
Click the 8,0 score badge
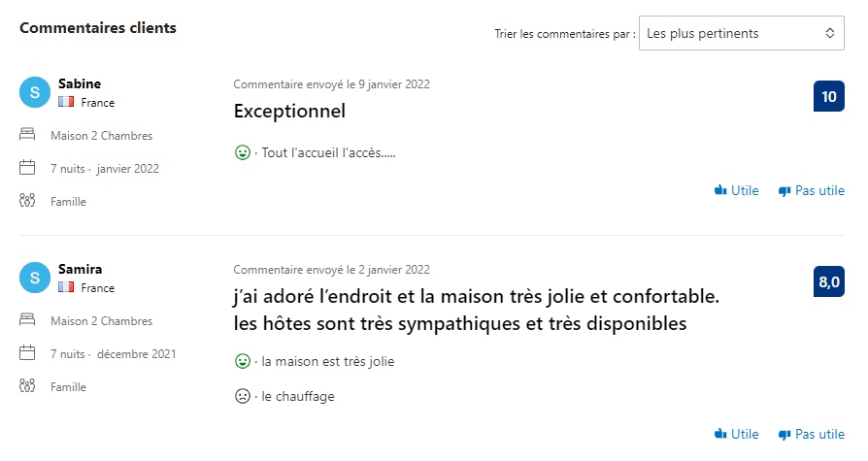point(828,282)
